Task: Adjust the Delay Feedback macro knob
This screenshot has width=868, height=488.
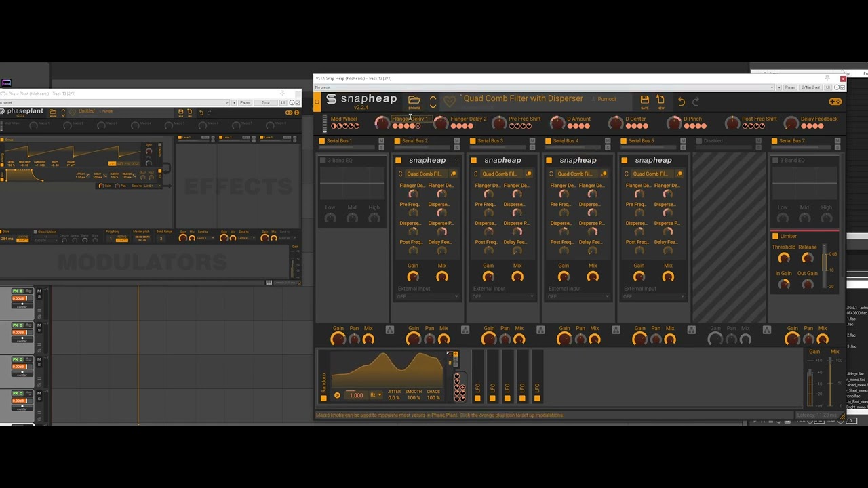Action: [x=791, y=123]
